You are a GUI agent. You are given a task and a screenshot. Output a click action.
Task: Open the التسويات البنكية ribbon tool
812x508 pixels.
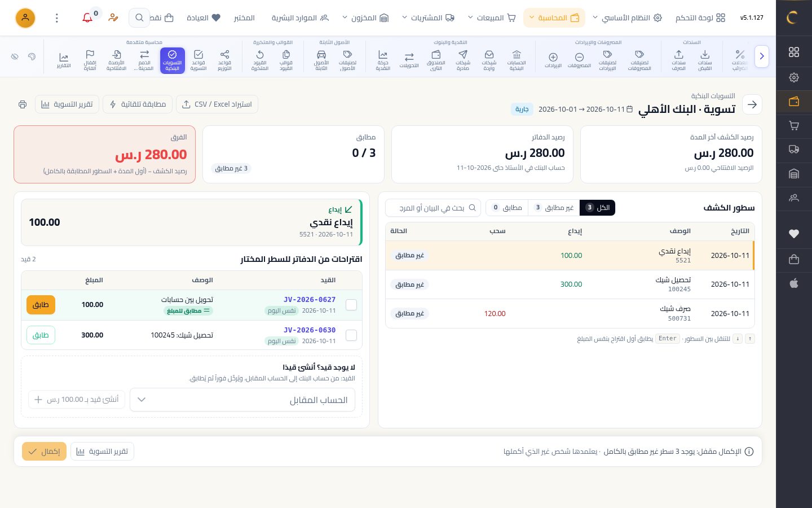click(x=172, y=60)
